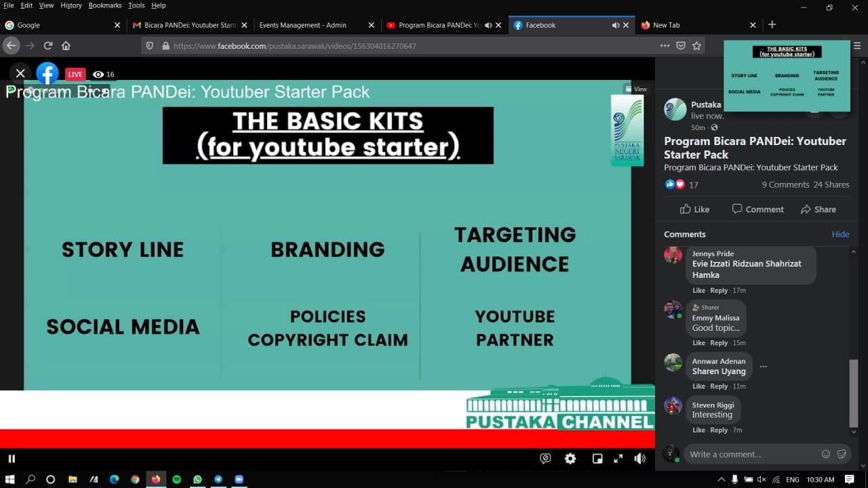868x488 pixels.
Task: Click in the Write a comment field
Action: pyautogui.click(x=750, y=454)
